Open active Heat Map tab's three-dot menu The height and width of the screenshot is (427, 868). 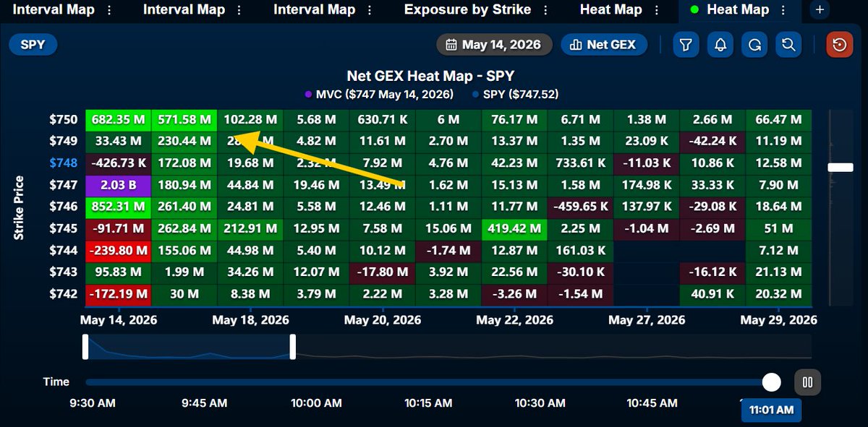pyautogui.click(x=783, y=10)
